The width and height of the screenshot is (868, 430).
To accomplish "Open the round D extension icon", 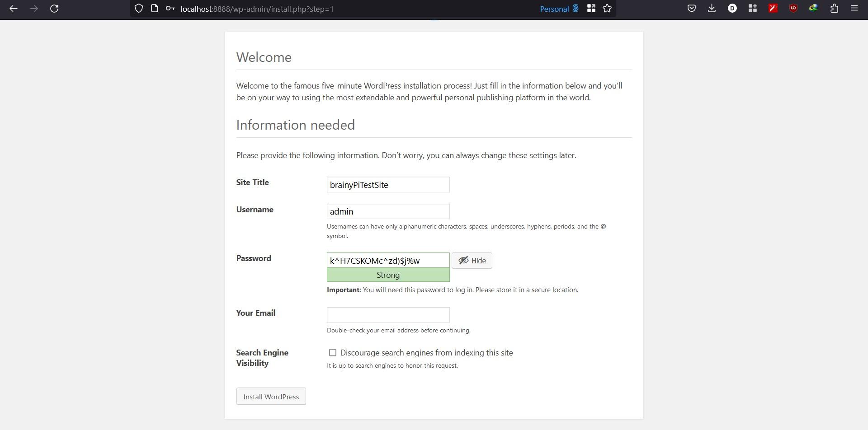I will pyautogui.click(x=732, y=9).
